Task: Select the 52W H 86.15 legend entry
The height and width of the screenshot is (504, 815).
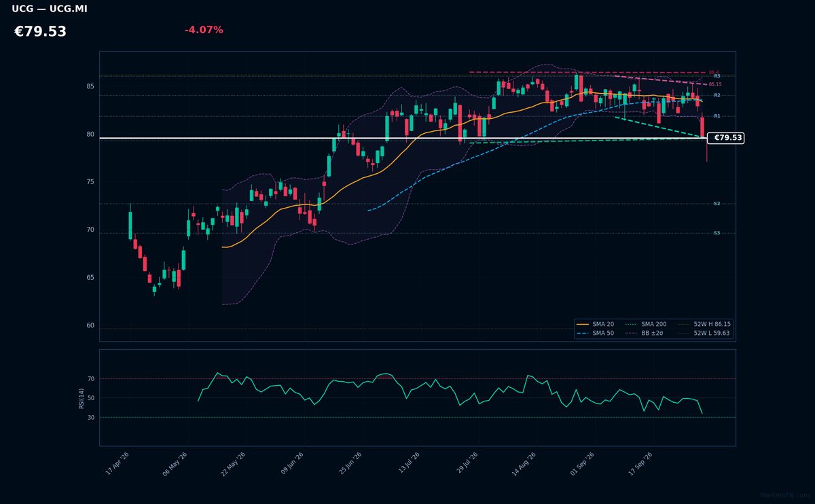Action: [704, 324]
